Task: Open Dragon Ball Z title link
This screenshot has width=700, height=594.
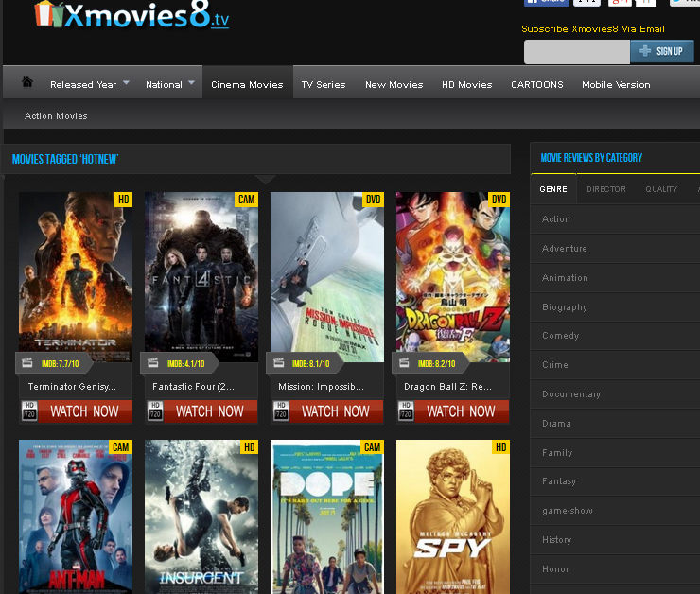Action: pos(447,387)
